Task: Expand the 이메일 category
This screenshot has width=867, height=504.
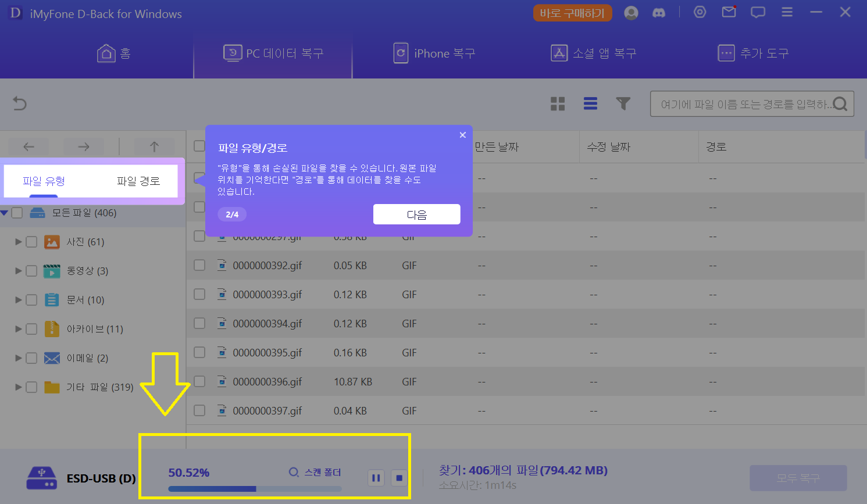Action: tap(18, 358)
